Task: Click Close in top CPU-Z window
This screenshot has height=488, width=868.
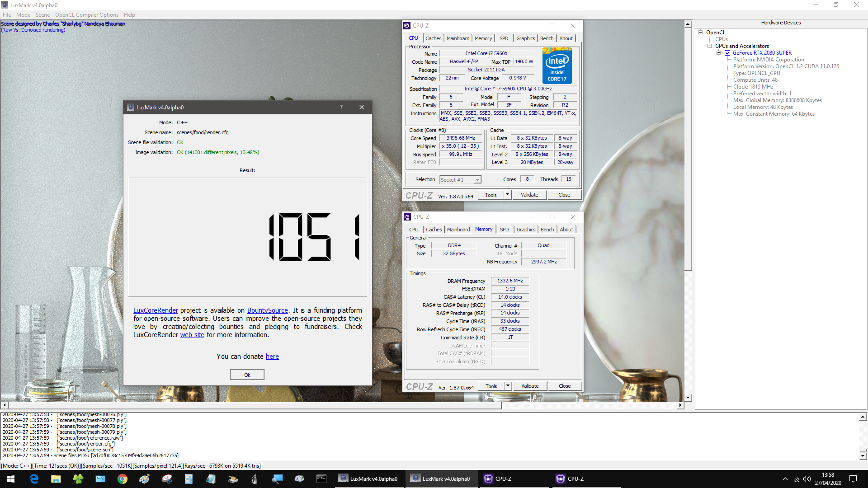Action: [x=564, y=195]
